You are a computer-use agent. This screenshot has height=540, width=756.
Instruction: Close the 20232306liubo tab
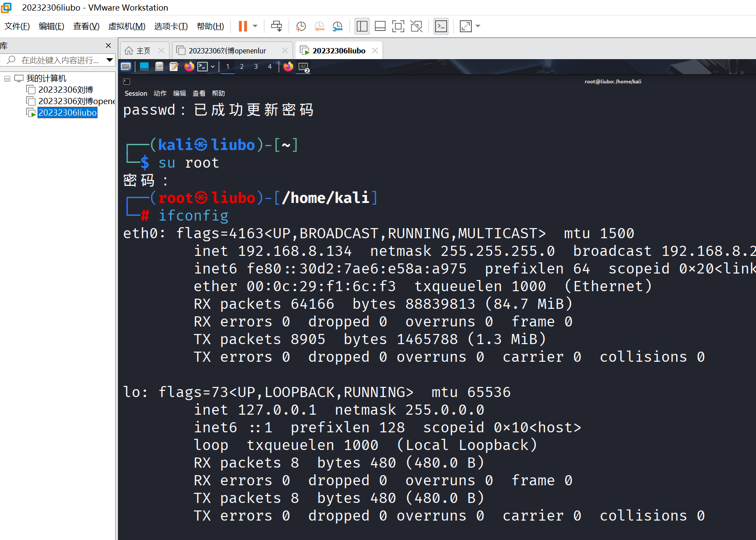coord(375,51)
